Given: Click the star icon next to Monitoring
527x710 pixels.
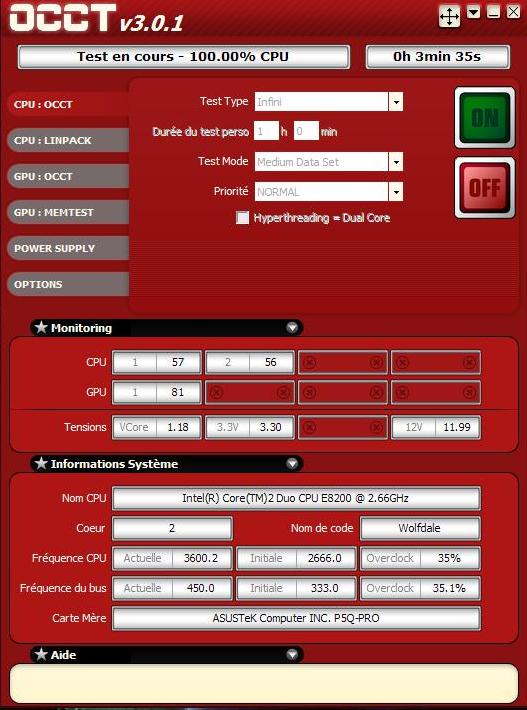Looking at the screenshot, I should point(41,327).
